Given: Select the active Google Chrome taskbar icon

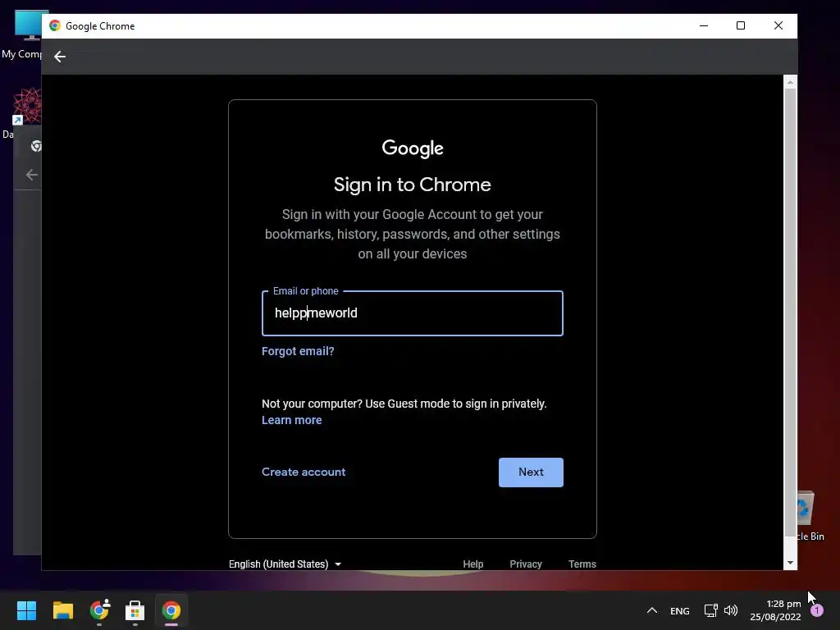Looking at the screenshot, I should tap(171, 610).
